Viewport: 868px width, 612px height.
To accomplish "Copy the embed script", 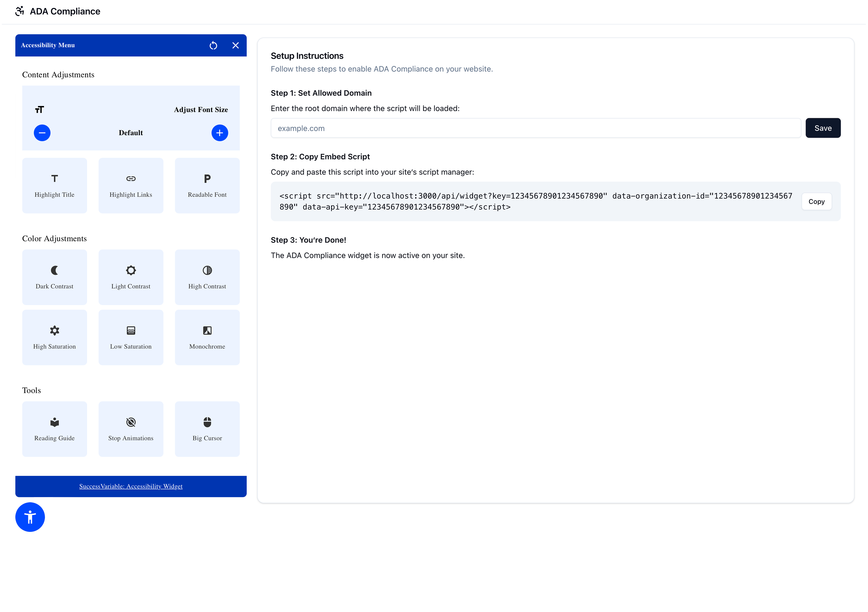I will (x=816, y=202).
